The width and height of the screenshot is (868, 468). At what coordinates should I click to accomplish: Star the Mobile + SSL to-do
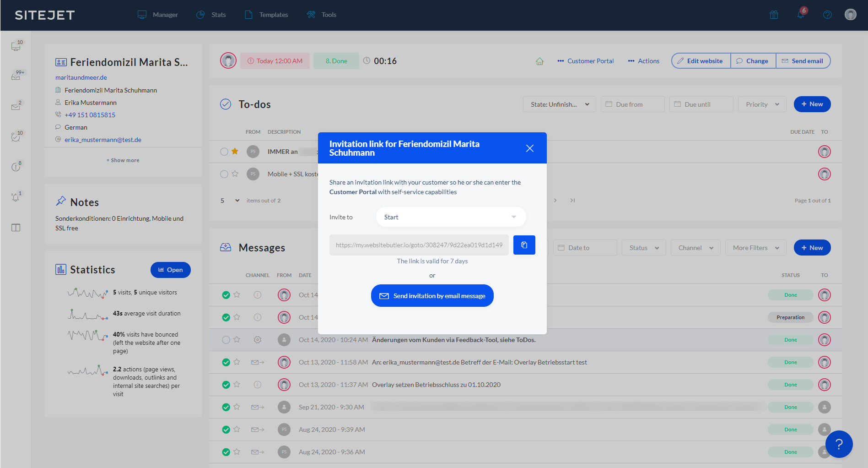pyautogui.click(x=235, y=174)
